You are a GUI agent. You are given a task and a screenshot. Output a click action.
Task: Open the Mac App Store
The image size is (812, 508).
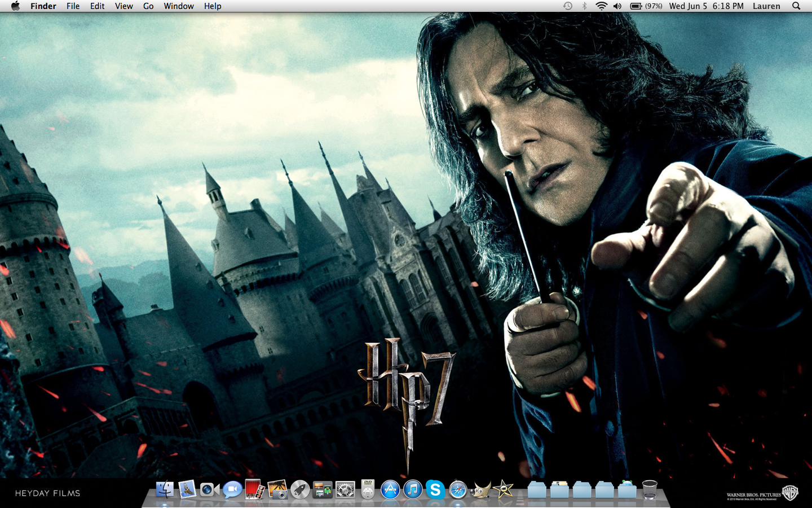click(390, 489)
